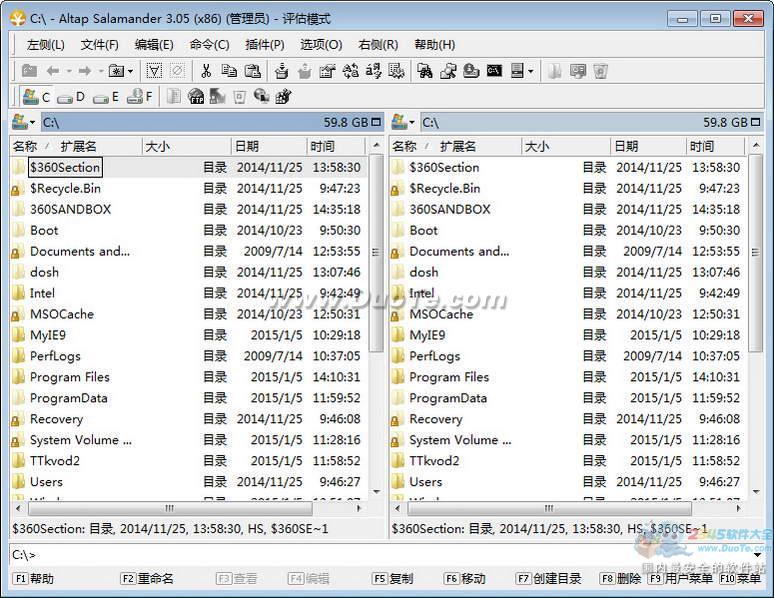Click the forward arrow in the toolbar
Image resolution: width=774 pixels, height=598 pixels.
pos(85,71)
